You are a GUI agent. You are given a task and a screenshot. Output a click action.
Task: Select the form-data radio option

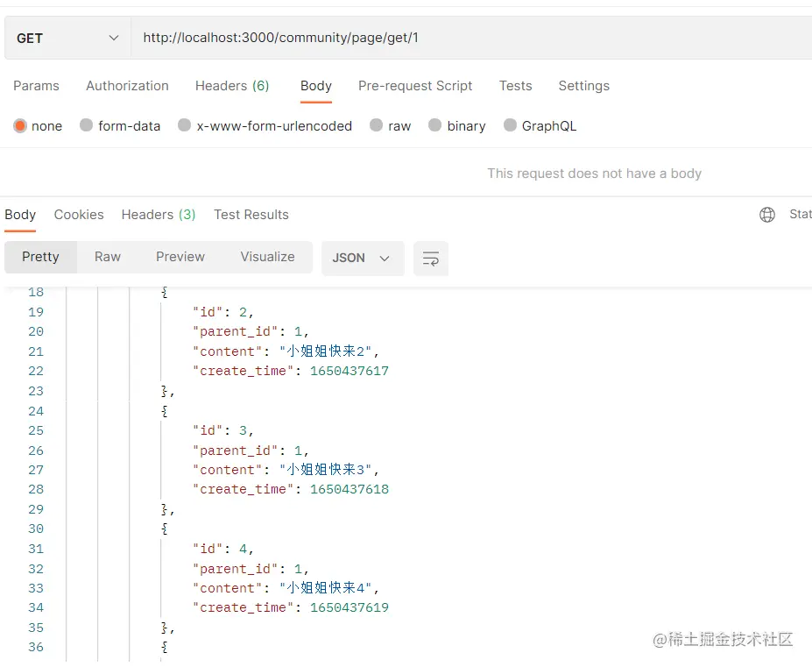[86, 126]
